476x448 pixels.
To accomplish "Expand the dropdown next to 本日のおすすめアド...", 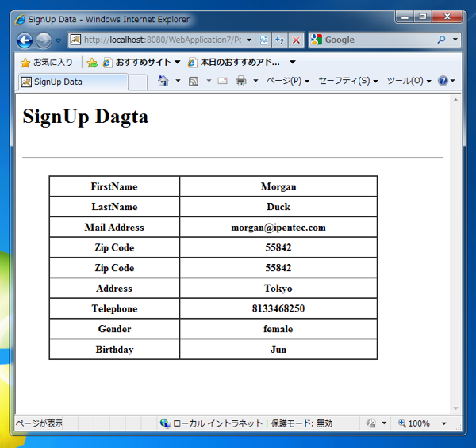I will pyautogui.click(x=292, y=62).
